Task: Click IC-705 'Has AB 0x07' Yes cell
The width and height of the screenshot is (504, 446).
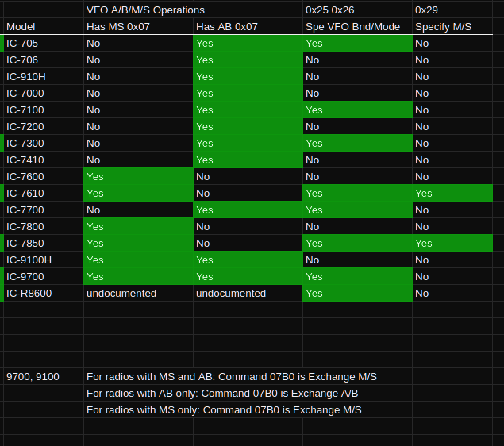Action: (x=248, y=44)
